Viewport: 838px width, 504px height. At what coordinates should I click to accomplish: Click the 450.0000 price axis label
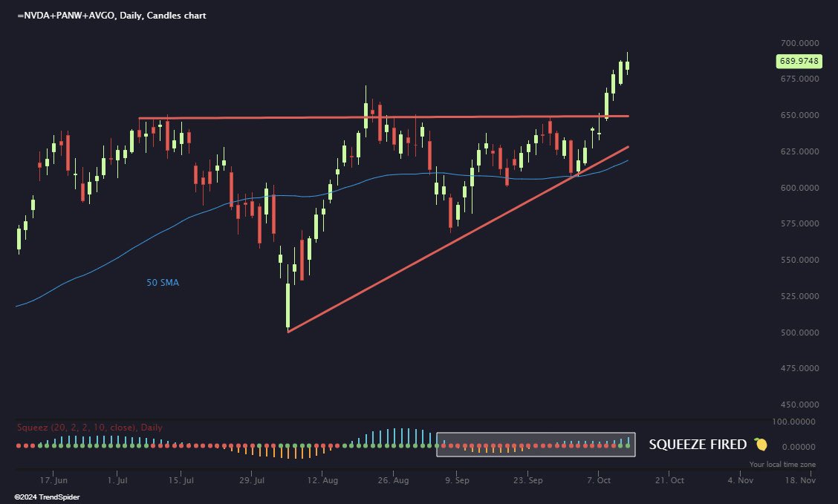click(799, 404)
